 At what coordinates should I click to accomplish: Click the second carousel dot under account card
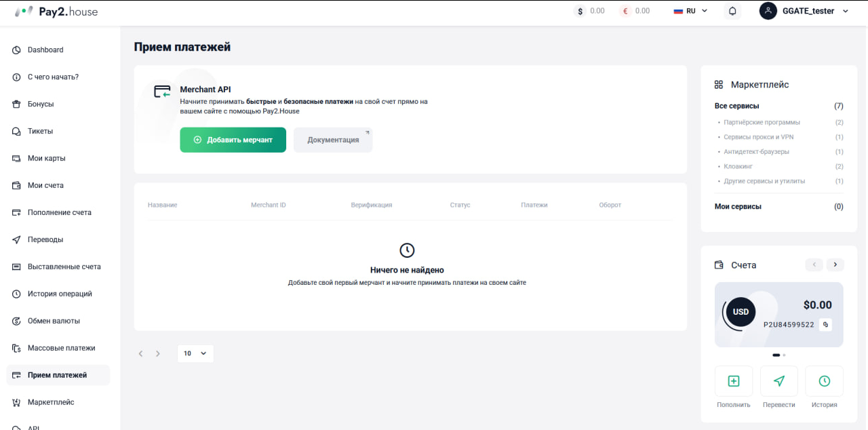click(784, 355)
